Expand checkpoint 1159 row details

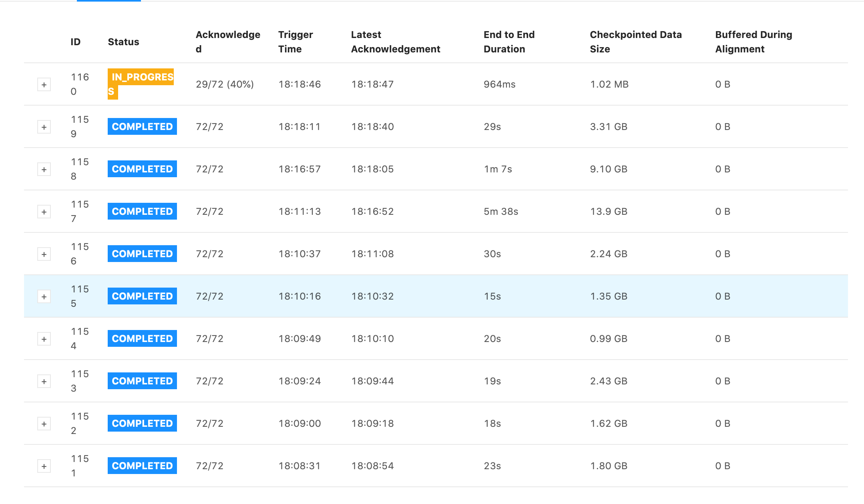click(44, 127)
